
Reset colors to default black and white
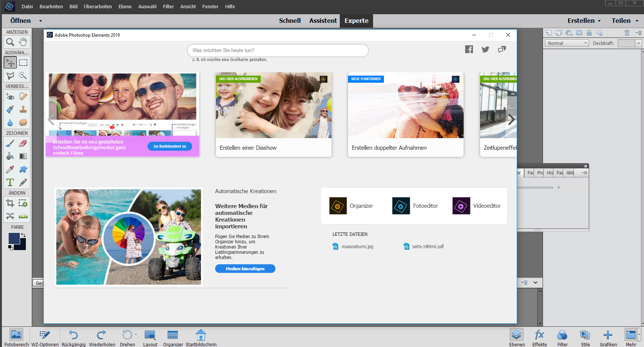point(11,248)
